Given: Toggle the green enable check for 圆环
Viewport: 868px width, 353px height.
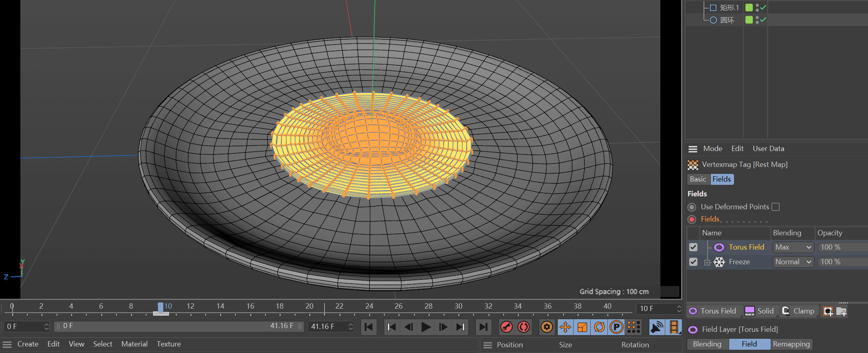Looking at the screenshot, I should (x=763, y=20).
